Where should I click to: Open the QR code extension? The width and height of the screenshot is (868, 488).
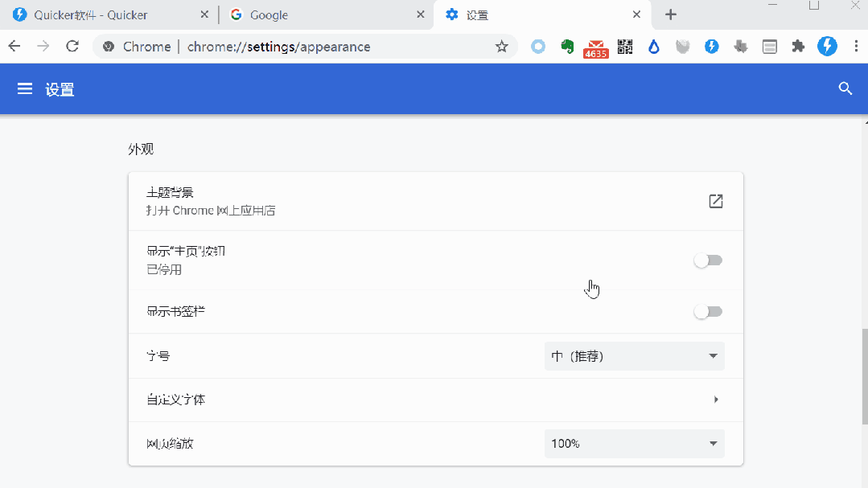point(625,47)
